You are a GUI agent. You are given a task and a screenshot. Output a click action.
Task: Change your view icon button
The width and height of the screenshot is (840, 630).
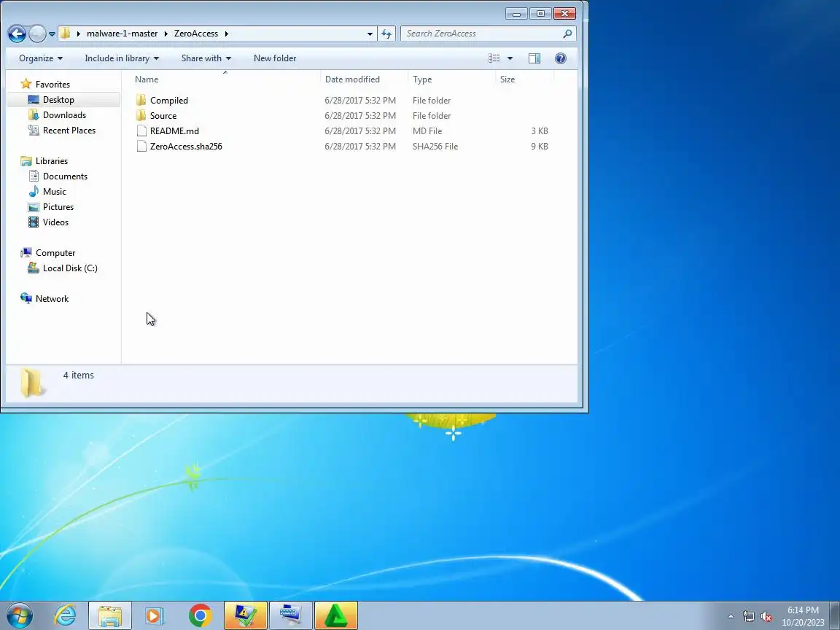pos(494,58)
